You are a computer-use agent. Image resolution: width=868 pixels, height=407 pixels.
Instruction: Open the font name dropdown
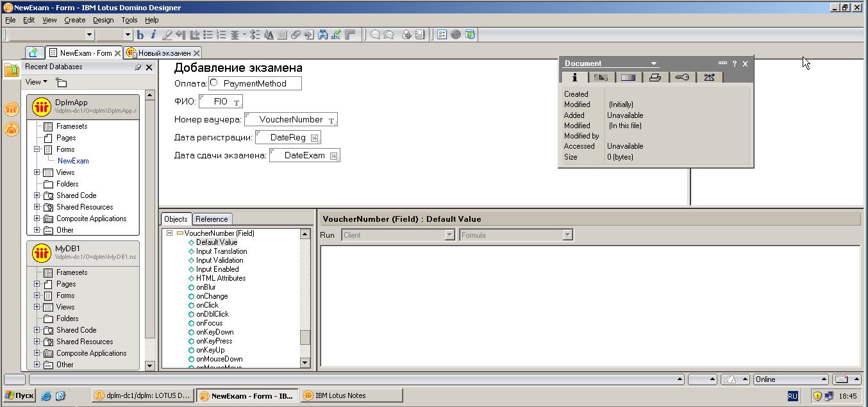coord(89,35)
